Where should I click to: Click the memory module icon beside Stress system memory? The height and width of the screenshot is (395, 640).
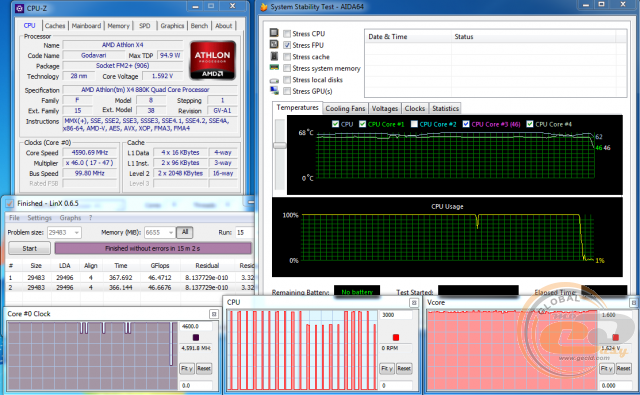click(x=274, y=67)
